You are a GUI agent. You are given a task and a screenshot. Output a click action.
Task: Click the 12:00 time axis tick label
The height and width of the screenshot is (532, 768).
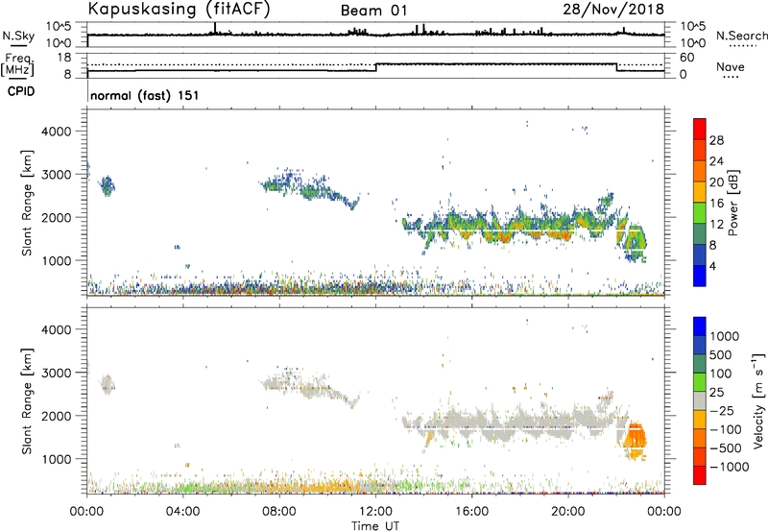375,512
